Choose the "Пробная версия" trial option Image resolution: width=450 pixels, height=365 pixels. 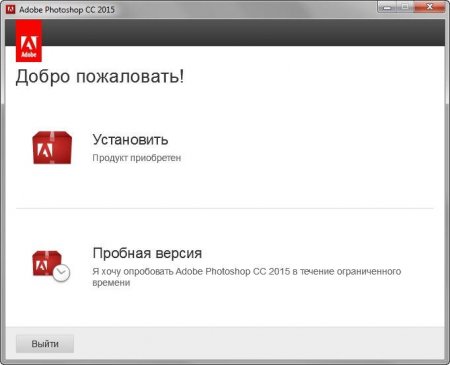pyautogui.click(x=147, y=253)
